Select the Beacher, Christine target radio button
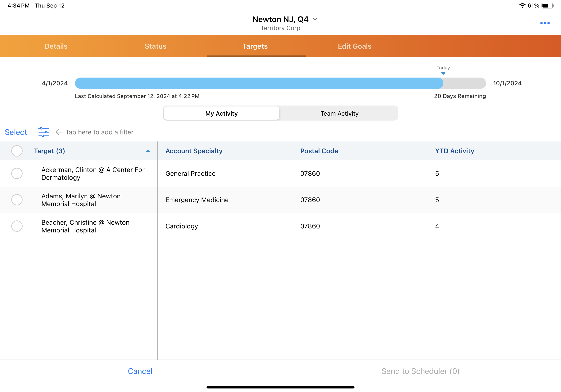The image size is (561, 392). [17, 226]
